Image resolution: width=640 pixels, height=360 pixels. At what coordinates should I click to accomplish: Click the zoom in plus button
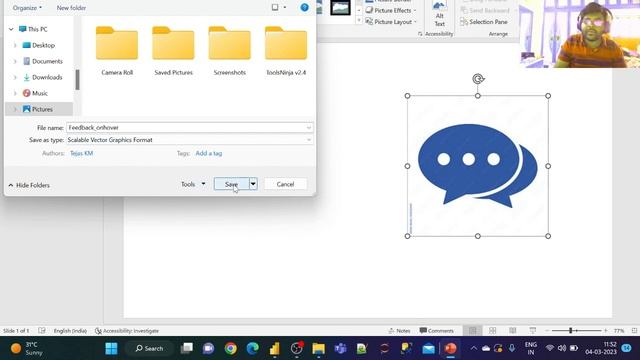(606, 331)
